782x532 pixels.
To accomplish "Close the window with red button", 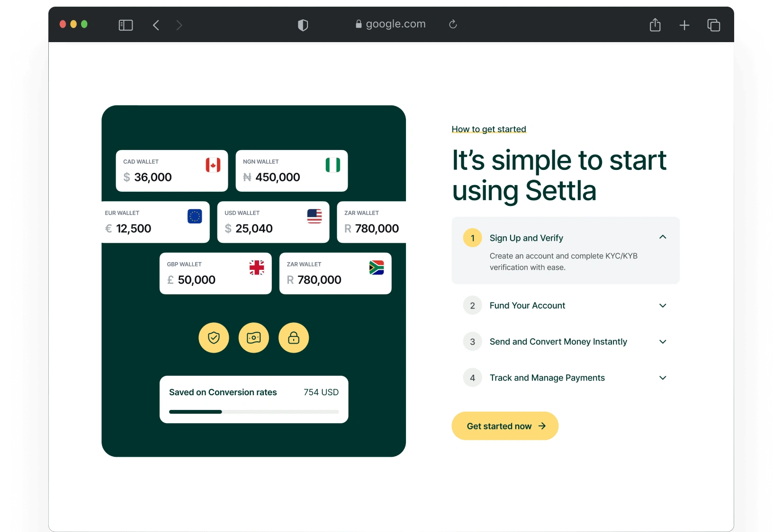I will tap(63, 24).
